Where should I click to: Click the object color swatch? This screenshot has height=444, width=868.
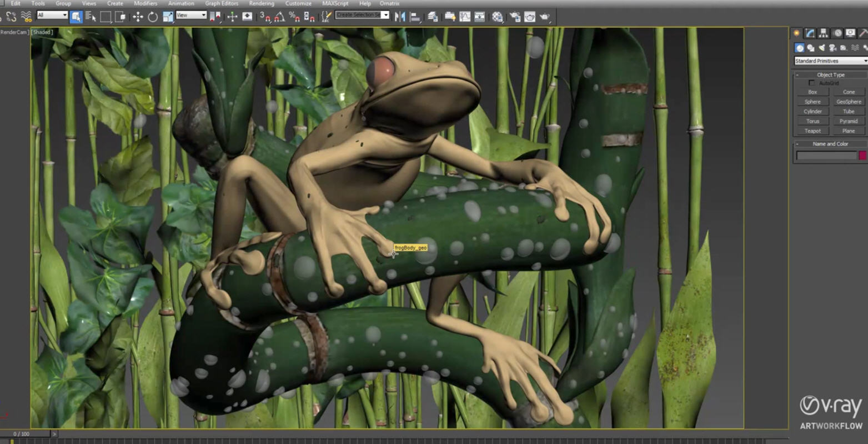coord(862,156)
